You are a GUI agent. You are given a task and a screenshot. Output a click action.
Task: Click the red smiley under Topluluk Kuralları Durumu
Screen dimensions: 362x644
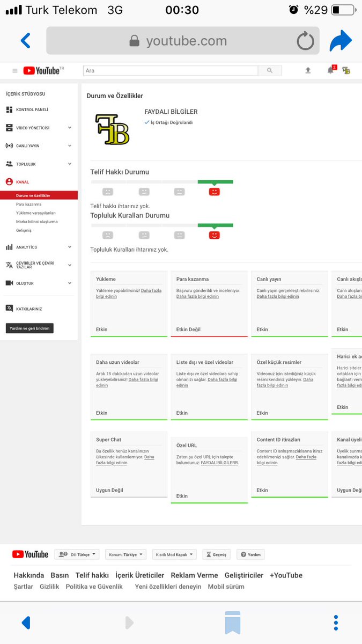(214, 235)
